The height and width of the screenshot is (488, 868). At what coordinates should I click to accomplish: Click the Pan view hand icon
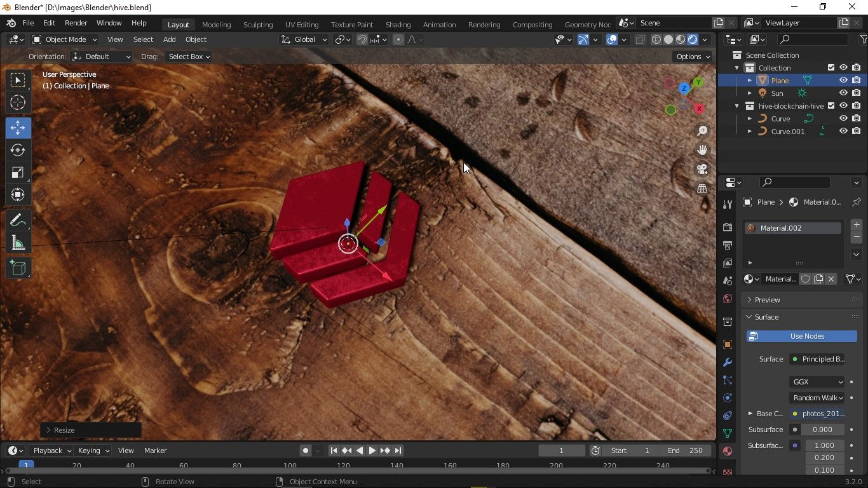click(x=702, y=150)
